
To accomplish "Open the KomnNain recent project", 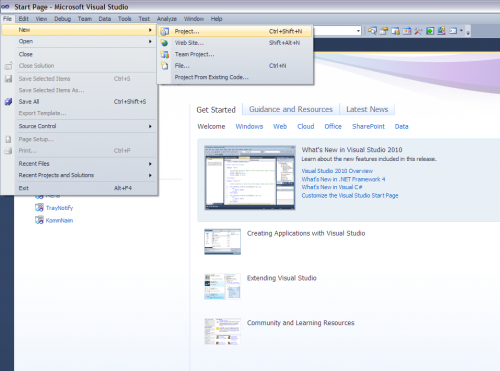I will 59,220.
